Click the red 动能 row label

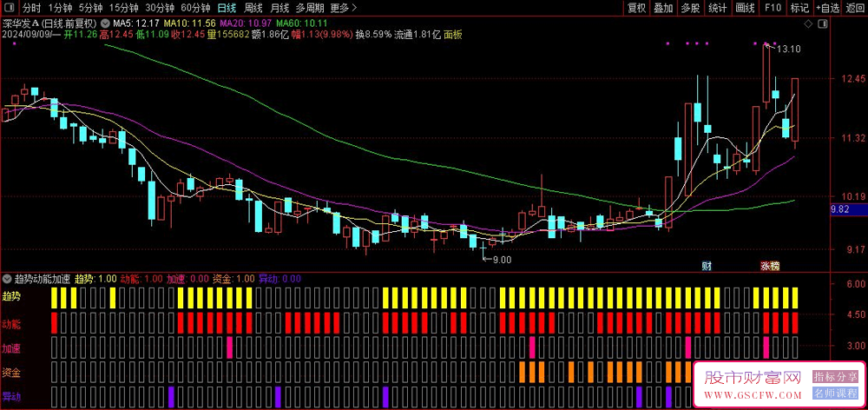(x=11, y=323)
